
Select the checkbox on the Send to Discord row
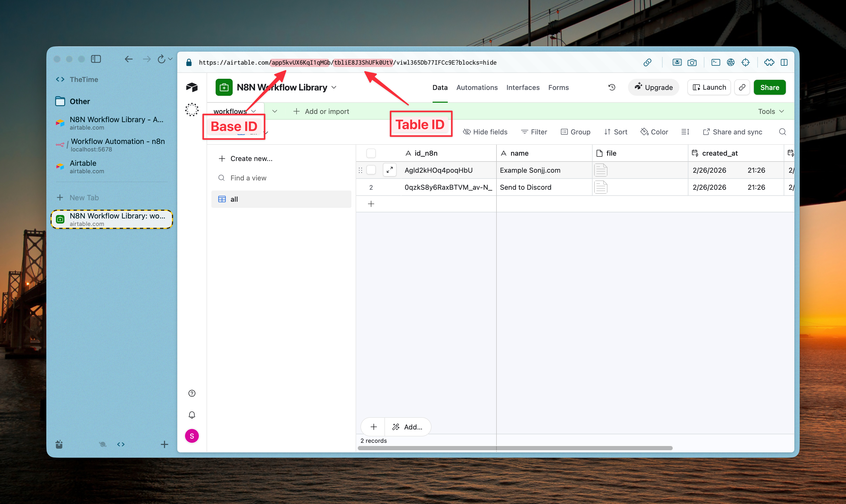[x=371, y=187]
